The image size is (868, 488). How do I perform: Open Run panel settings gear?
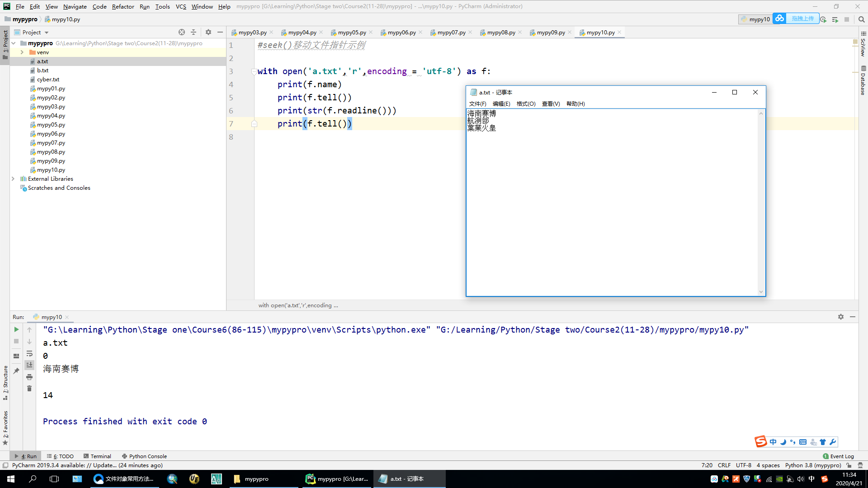tap(841, 317)
